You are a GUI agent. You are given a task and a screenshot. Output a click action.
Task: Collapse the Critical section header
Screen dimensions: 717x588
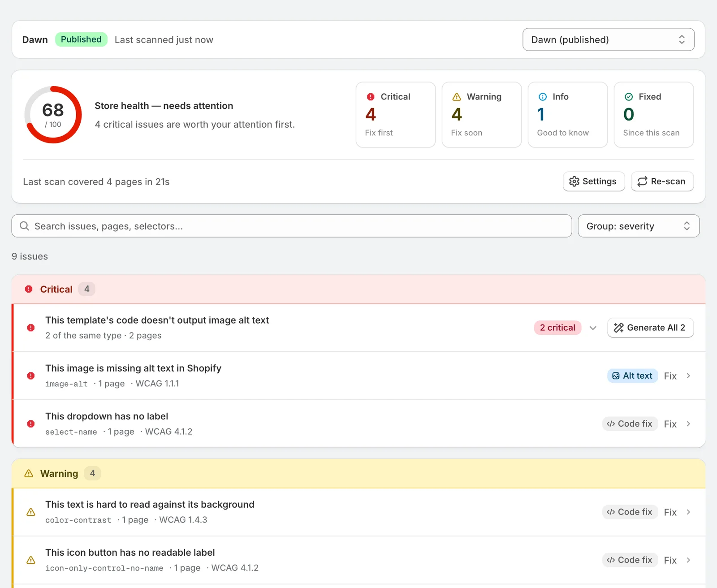[x=358, y=289]
